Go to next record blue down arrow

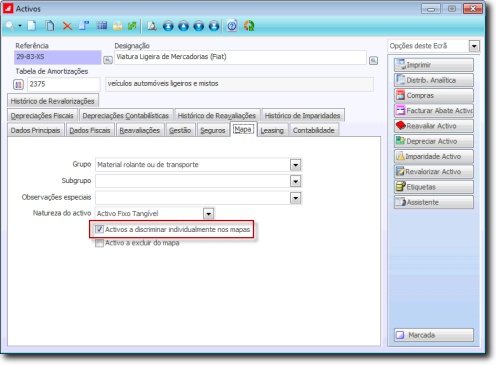click(x=199, y=26)
